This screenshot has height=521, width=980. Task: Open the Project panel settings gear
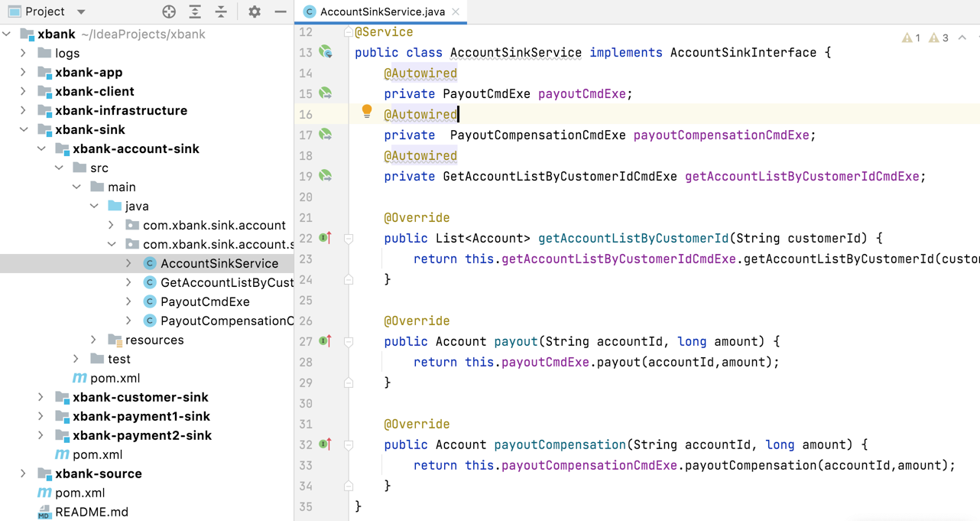pyautogui.click(x=255, y=11)
